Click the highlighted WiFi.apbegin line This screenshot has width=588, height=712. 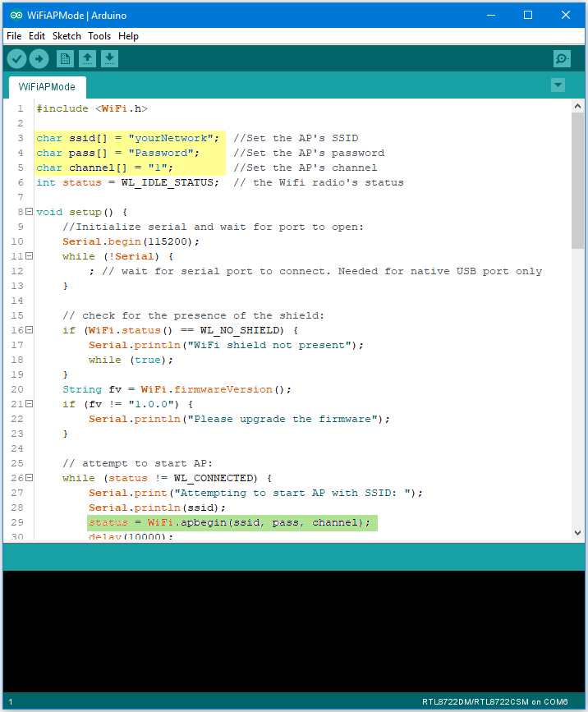(x=232, y=522)
